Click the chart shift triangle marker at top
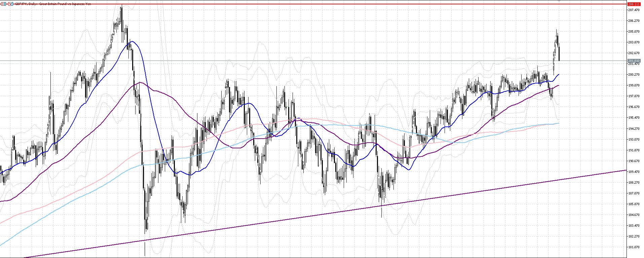Screen dimensions: 644x258 point(559,1)
